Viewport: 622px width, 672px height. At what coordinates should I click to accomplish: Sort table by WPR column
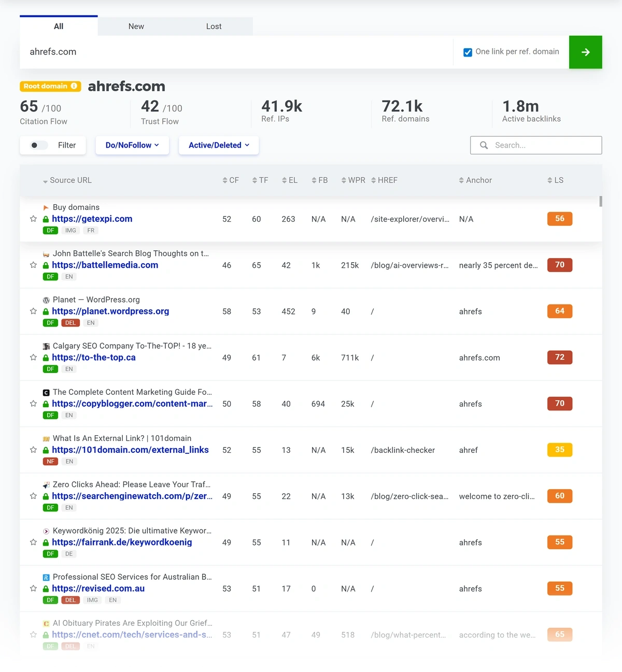click(354, 180)
